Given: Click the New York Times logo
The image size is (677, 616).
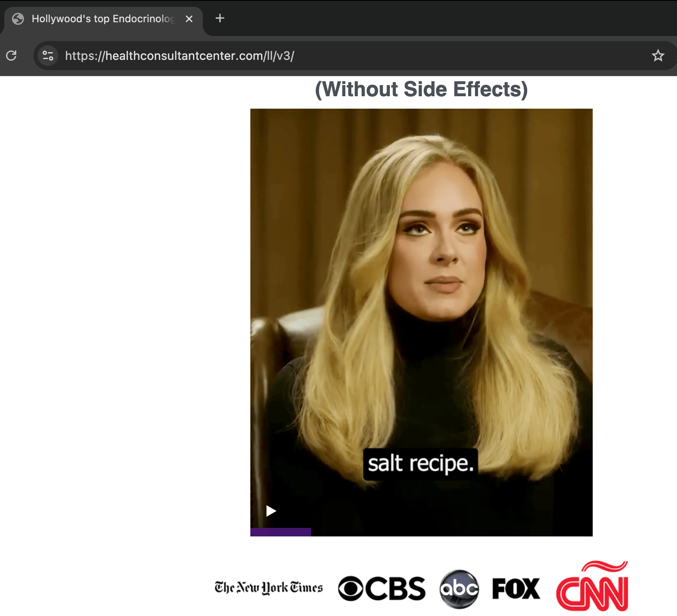Looking at the screenshot, I should pyautogui.click(x=269, y=588).
